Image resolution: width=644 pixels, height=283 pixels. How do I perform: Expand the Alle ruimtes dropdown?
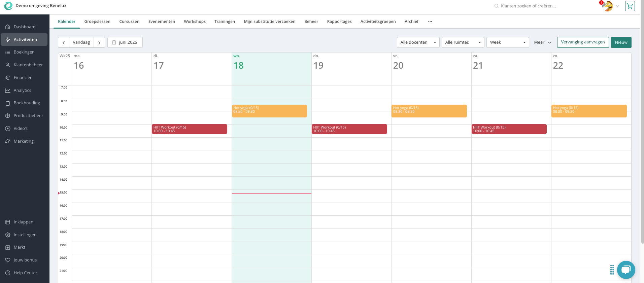pos(463,42)
